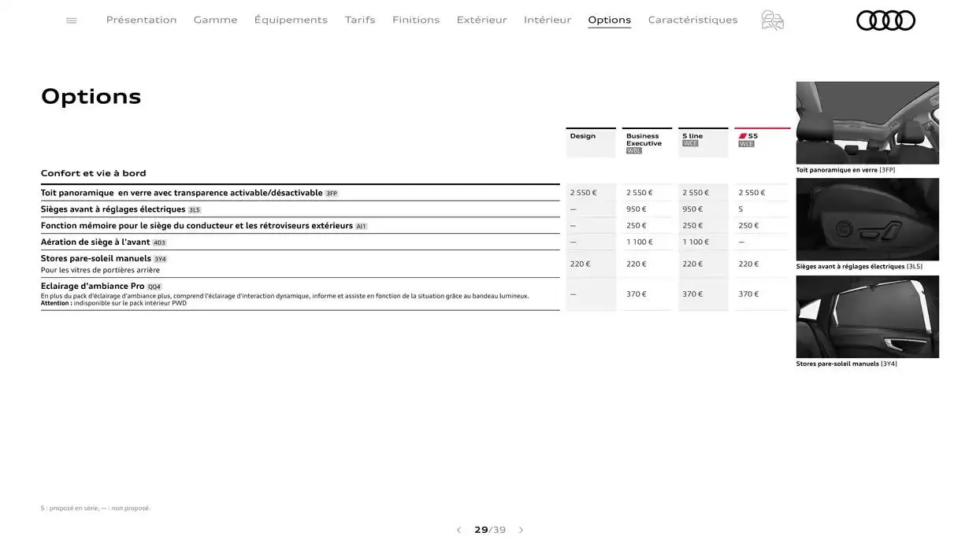Image resolution: width=980 pixels, height=551 pixels.
Task: Click the car configurator icon
Action: pyautogui.click(x=772, y=20)
